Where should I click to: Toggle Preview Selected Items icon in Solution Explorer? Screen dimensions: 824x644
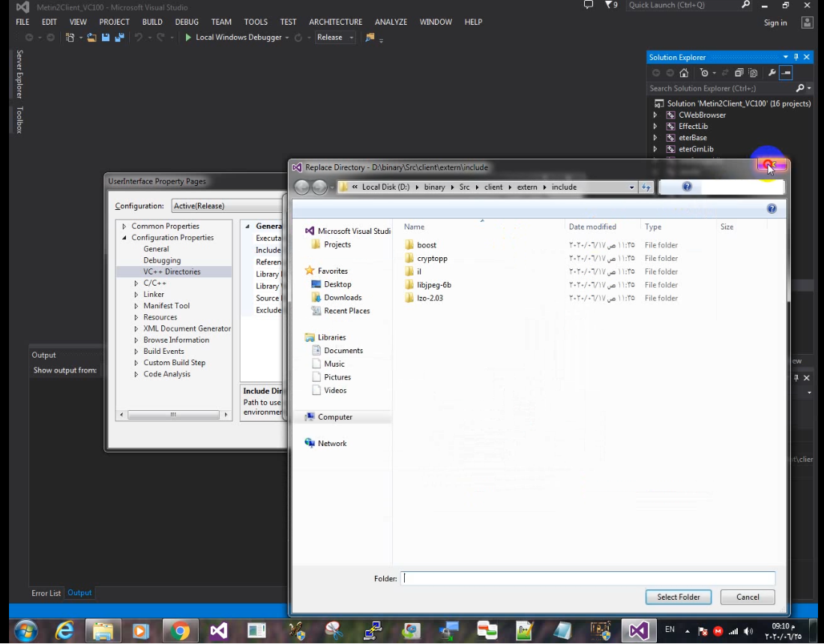(787, 73)
